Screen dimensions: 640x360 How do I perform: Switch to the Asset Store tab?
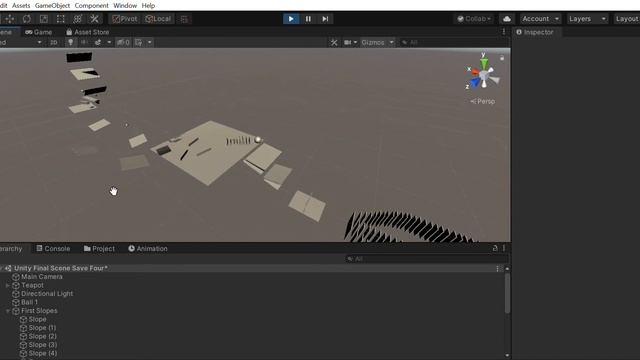tap(87, 32)
